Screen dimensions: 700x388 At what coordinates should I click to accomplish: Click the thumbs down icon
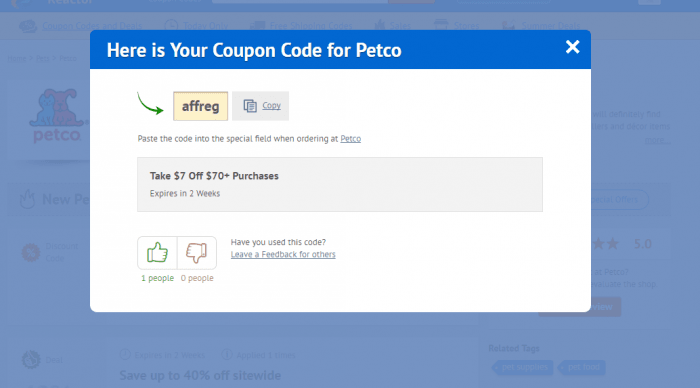tap(196, 253)
